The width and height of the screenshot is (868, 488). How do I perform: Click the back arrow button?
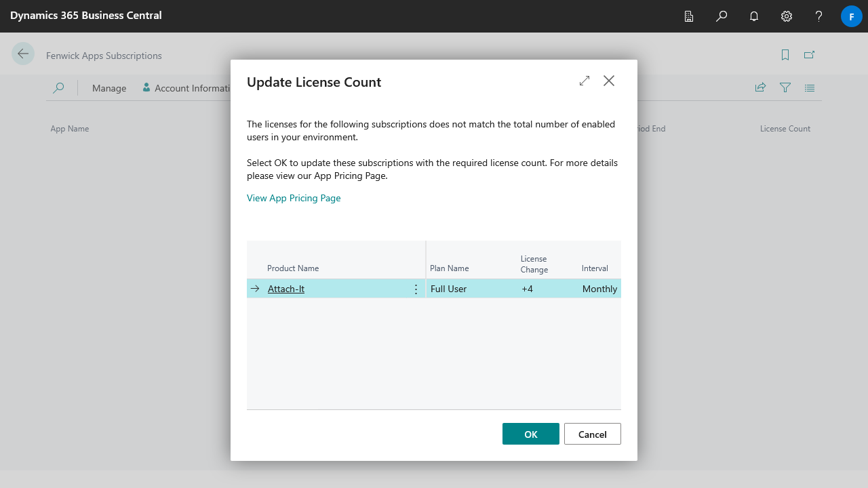point(23,54)
